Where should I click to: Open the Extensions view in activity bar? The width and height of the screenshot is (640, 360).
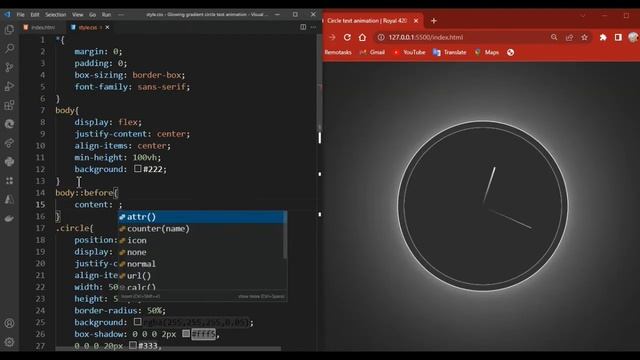coord(9,105)
